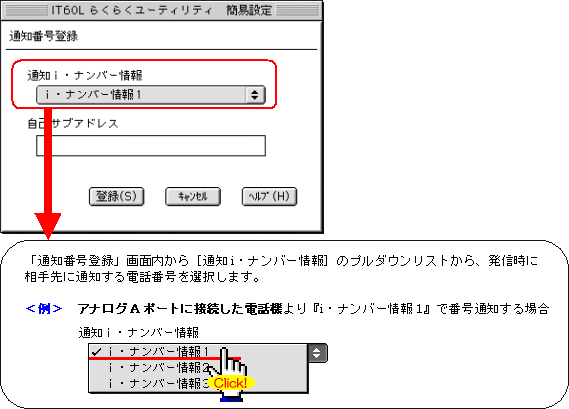This screenshot has width=569, height=409.
Task: Click the red arrowhead pointing to the explanation
Action: pos(48,226)
